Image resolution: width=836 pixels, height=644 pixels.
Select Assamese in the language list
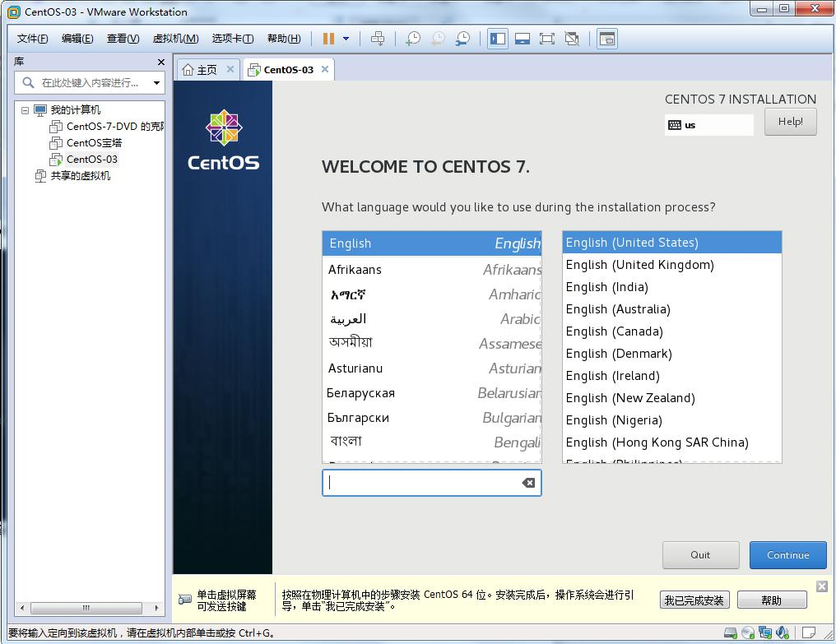[x=432, y=343]
